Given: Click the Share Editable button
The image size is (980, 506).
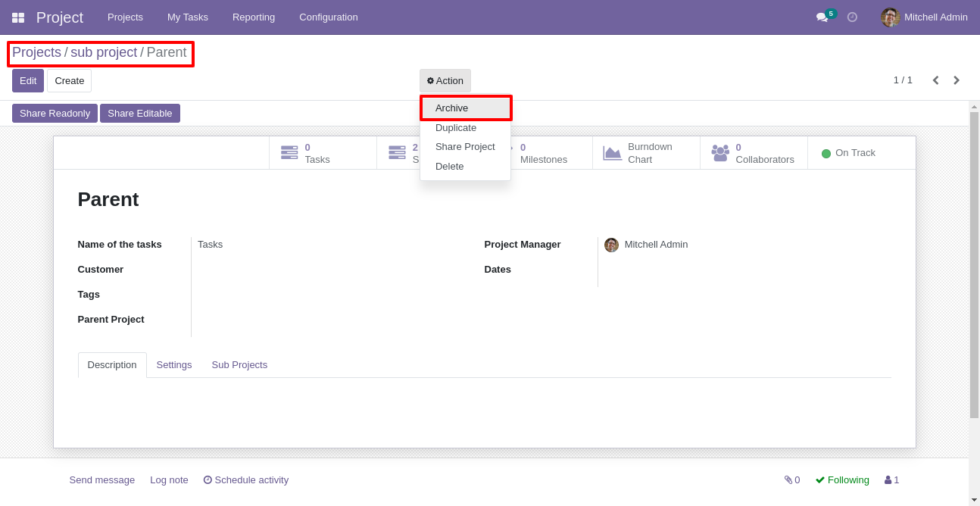Looking at the screenshot, I should click(x=140, y=113).
